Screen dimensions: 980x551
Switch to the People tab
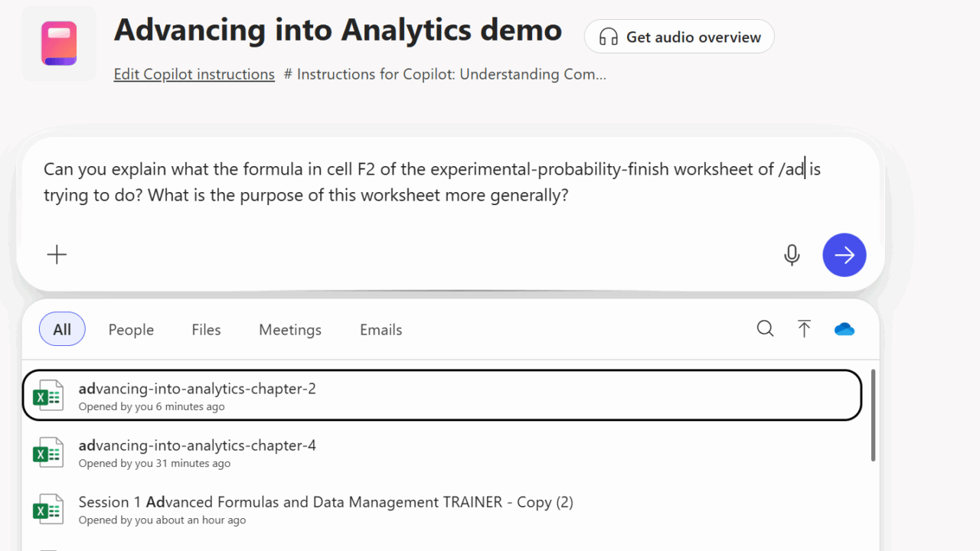[131, 330]
